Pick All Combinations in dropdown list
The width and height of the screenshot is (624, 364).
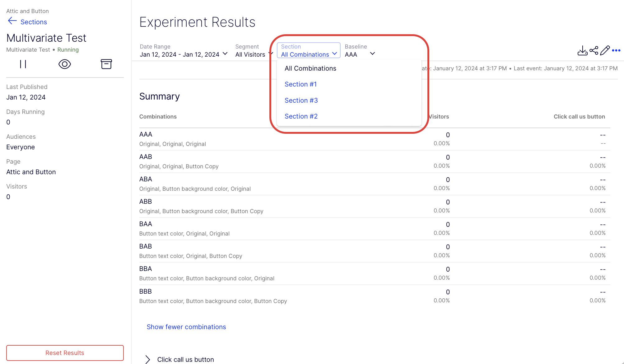310,68
